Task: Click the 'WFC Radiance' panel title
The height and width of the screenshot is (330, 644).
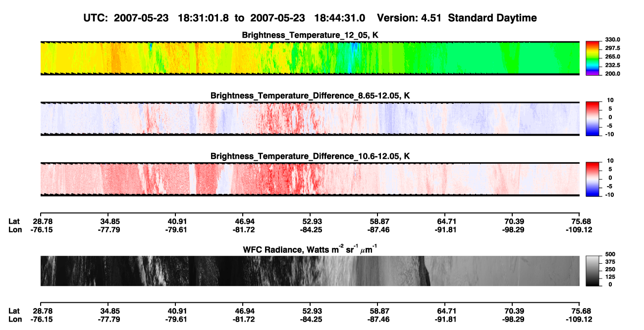Action: click(311, 248)
